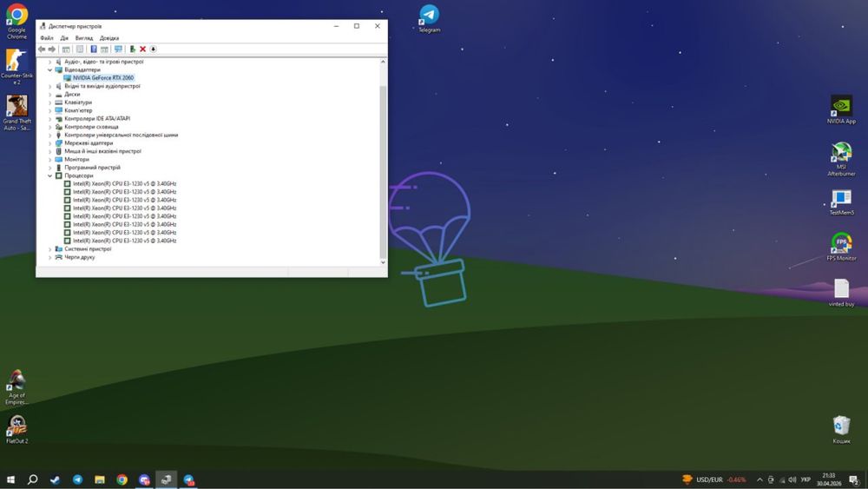Select the first Intel Xeon E3-1230 v5 entry
The width and height of the screenshot is (868, 489).
click(x=124, y=184)
